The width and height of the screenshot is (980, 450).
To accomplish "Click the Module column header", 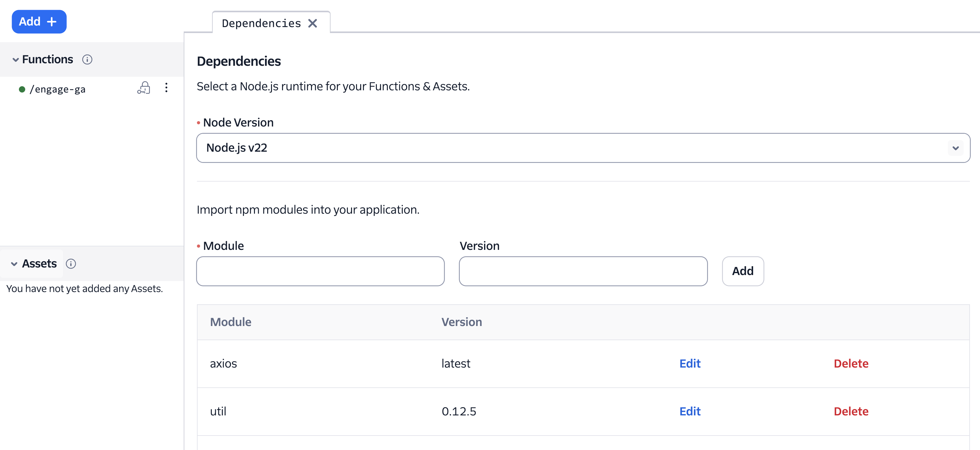I will tap(231, 322).
